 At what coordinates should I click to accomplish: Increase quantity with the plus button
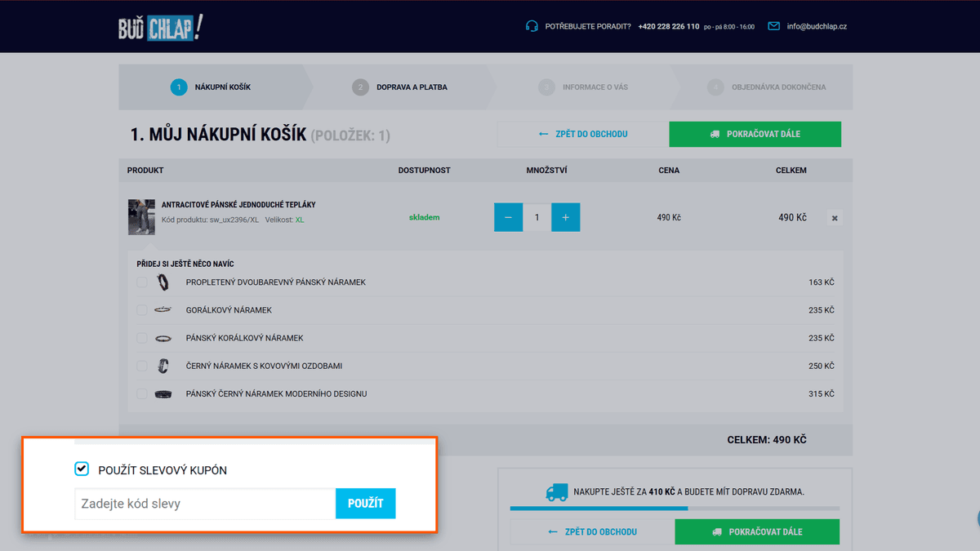point(566,217)
